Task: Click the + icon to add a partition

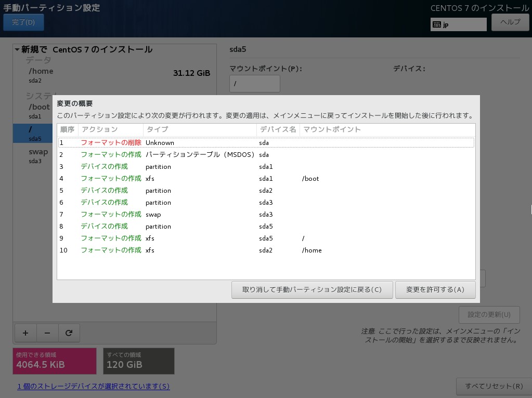Action: tap(25, 333)
